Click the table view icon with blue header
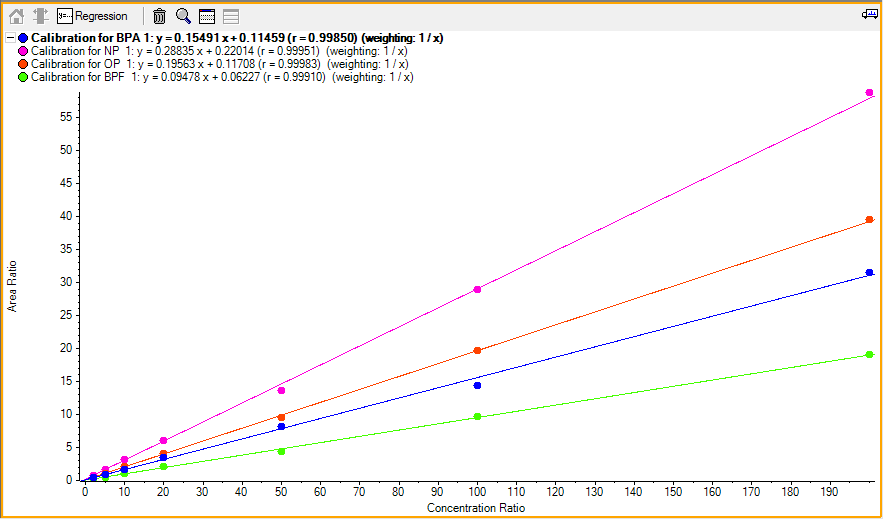The height and width of the screenshot is (519, 883). (x=207, y=16)
